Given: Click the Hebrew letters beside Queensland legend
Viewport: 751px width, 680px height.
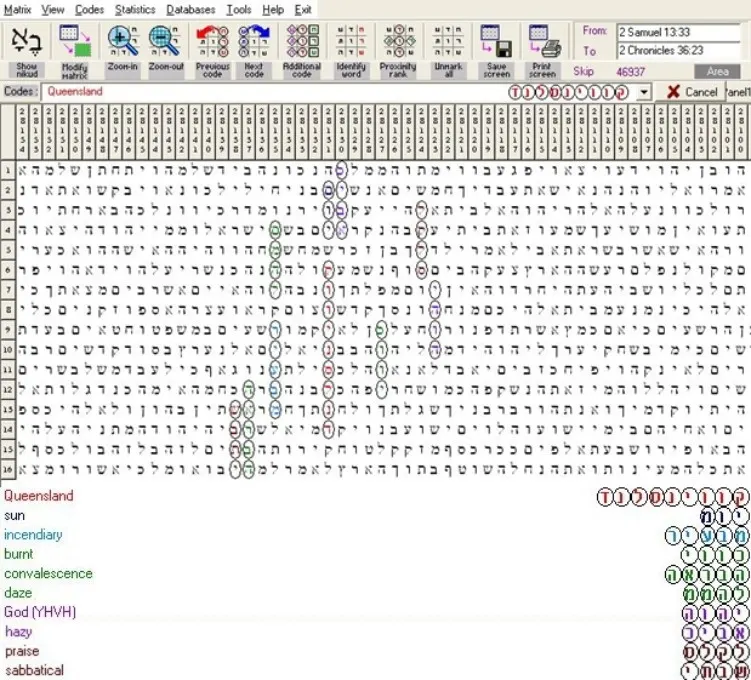Looking at the screenshot, I should pyautogui.click(x=672, y=498).
